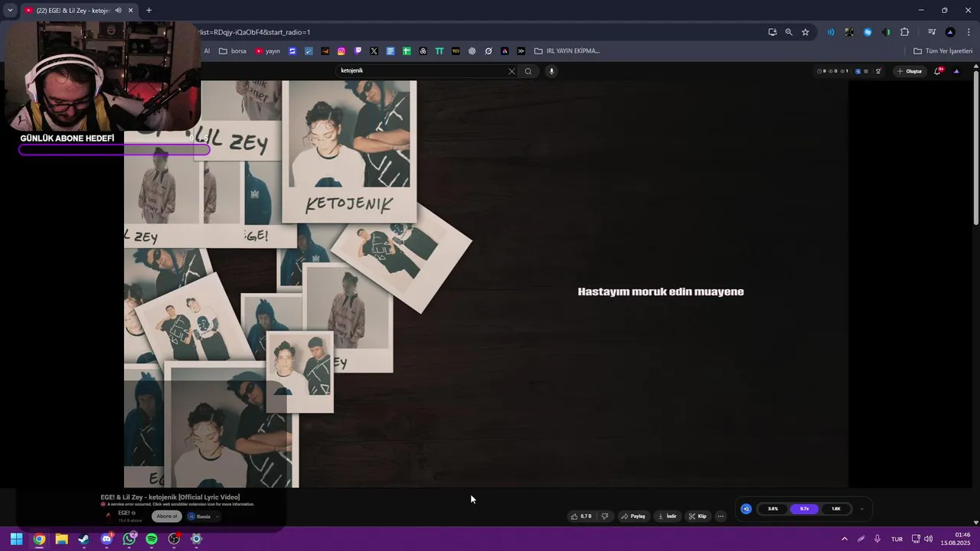Show hidden system tray icons
Screen dimensions: 980x551
click(844, 539)
